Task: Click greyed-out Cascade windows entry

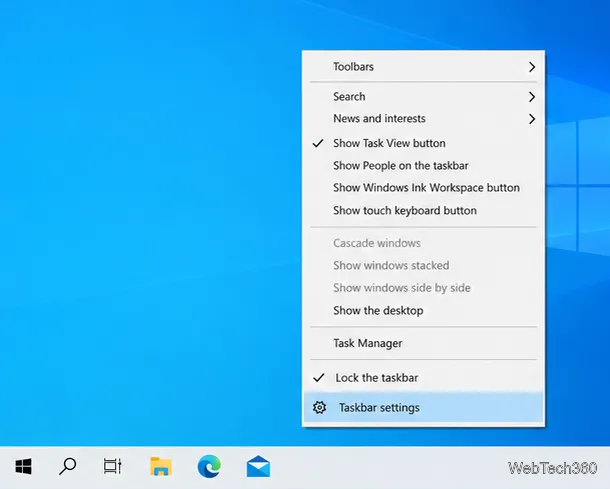Action: 423,243
